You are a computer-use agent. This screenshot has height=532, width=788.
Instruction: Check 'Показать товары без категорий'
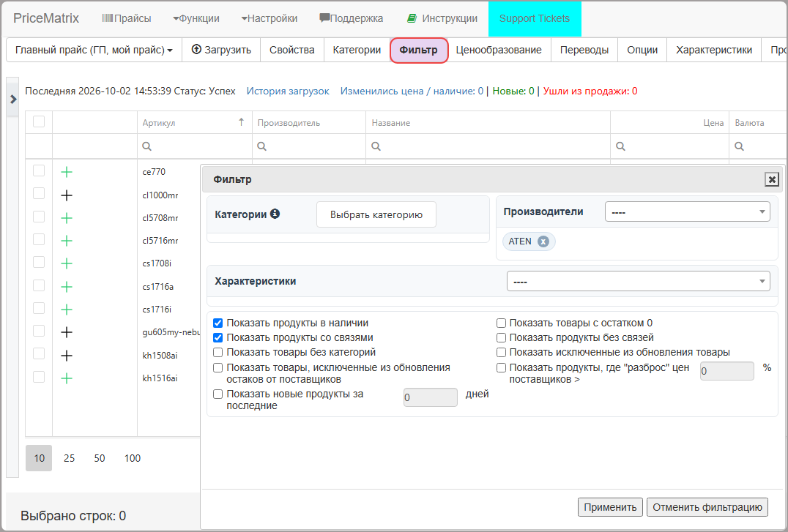tap(218, 352)
